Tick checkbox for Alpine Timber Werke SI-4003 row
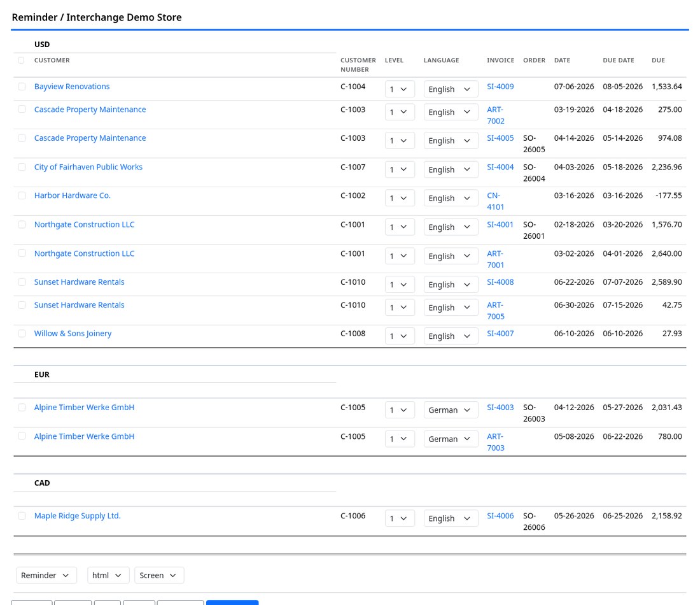This screenshot has height=605, width=700. (22, 408)
